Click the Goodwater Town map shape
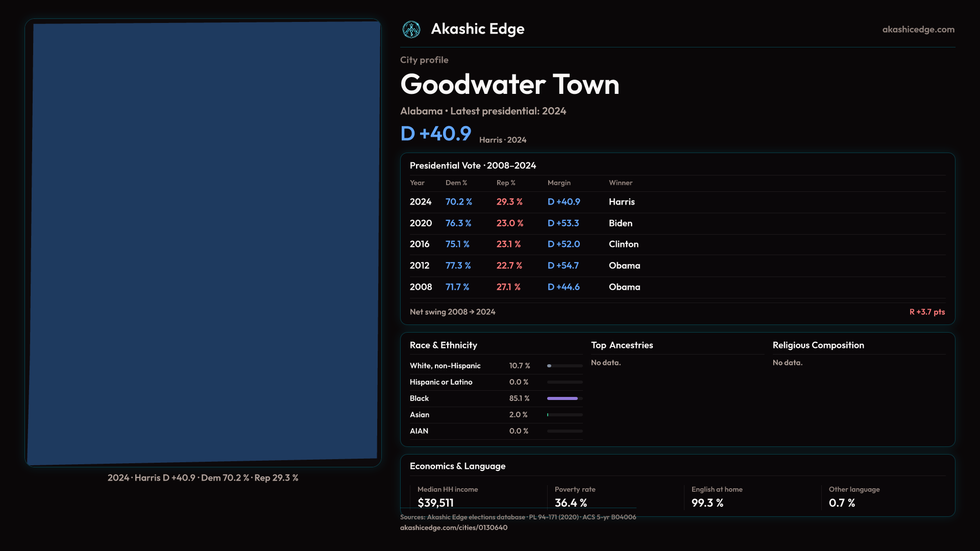 click(204, 242)
